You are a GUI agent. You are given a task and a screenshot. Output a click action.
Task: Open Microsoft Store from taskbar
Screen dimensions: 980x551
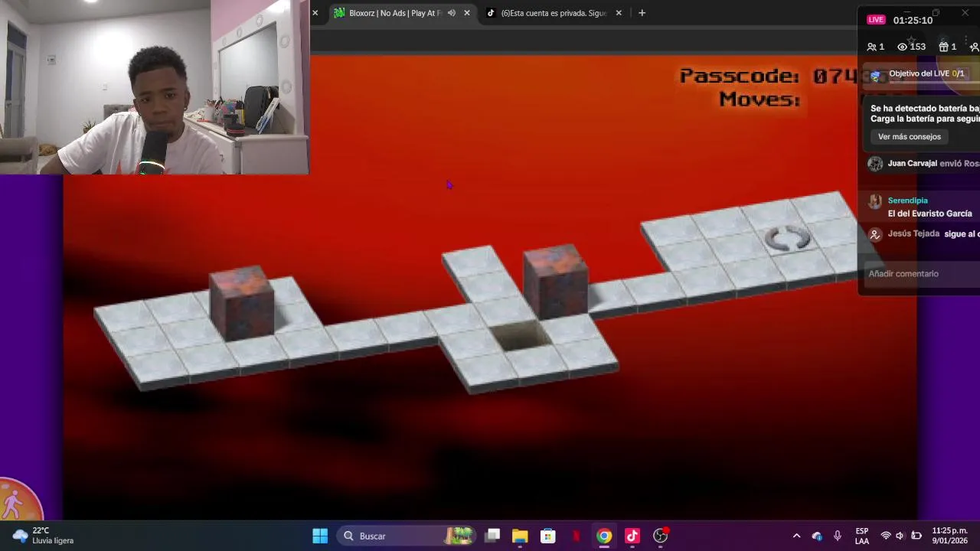point(548,536)
